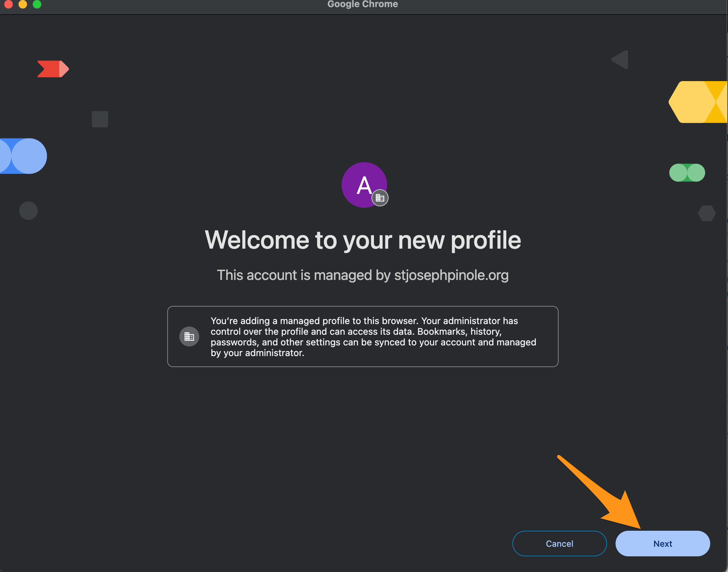Click the managed profile disclosure text
728x572 pixels.
coord(373,337)
